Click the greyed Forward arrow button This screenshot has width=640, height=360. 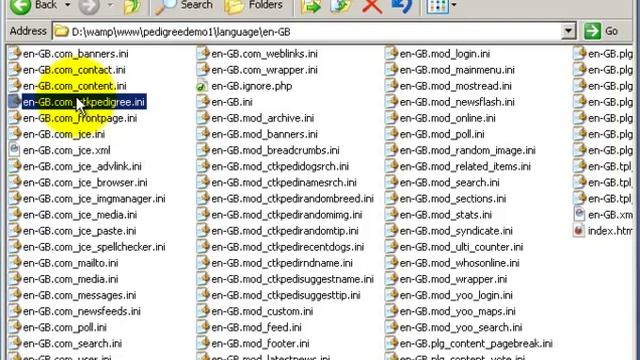(x=89, y=6)
